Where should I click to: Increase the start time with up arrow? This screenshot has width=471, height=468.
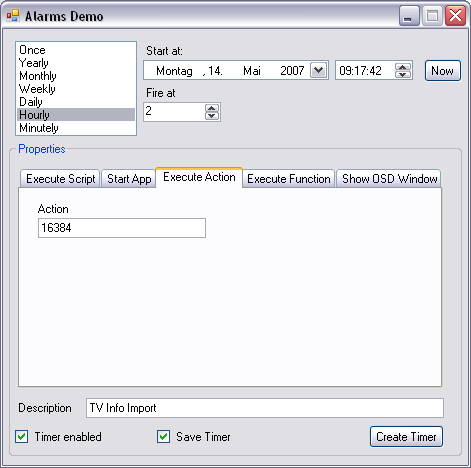(x=403, y=67)
